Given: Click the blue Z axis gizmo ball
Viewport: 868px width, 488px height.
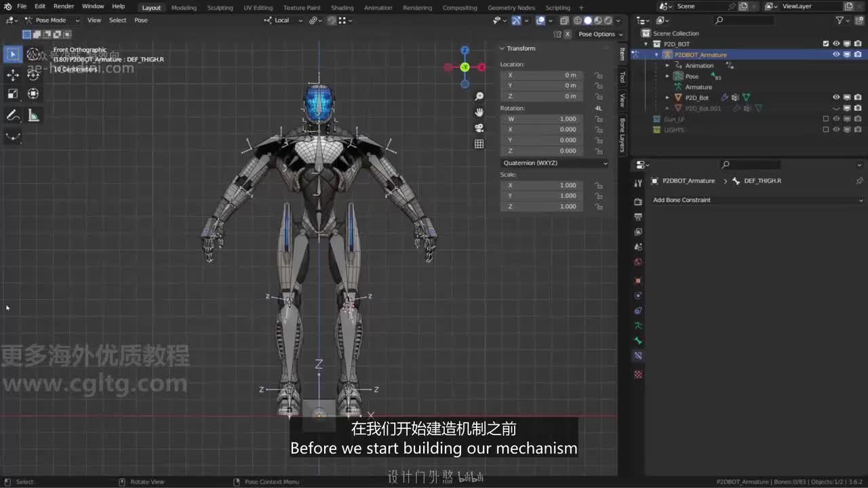Looking at the screenshot, I should tap(465, 50).
